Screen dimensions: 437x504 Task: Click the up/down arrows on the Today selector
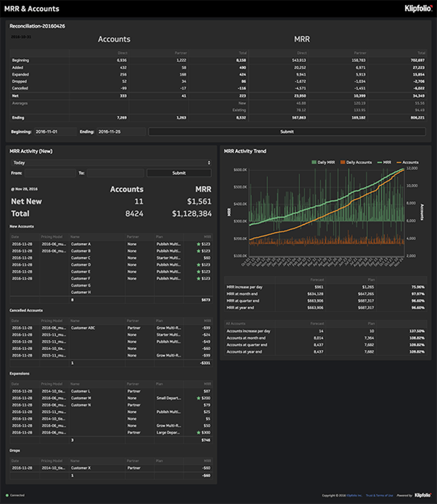(x=208, y=162)
